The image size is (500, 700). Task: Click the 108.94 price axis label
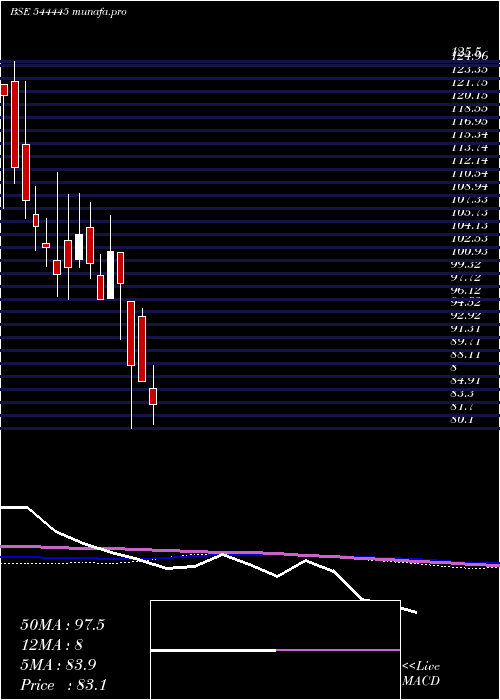coord(470,186)
